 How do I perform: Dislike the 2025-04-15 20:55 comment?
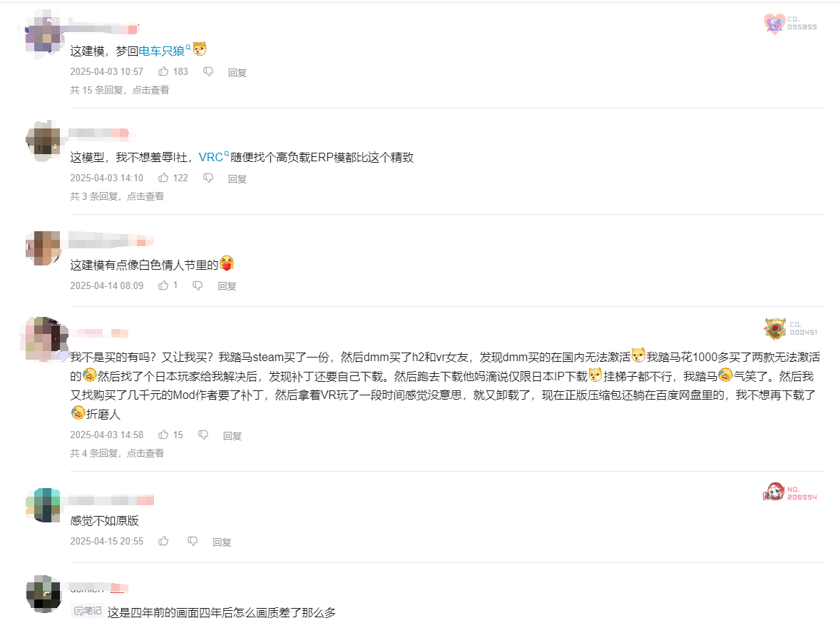[x=193, y=542]
